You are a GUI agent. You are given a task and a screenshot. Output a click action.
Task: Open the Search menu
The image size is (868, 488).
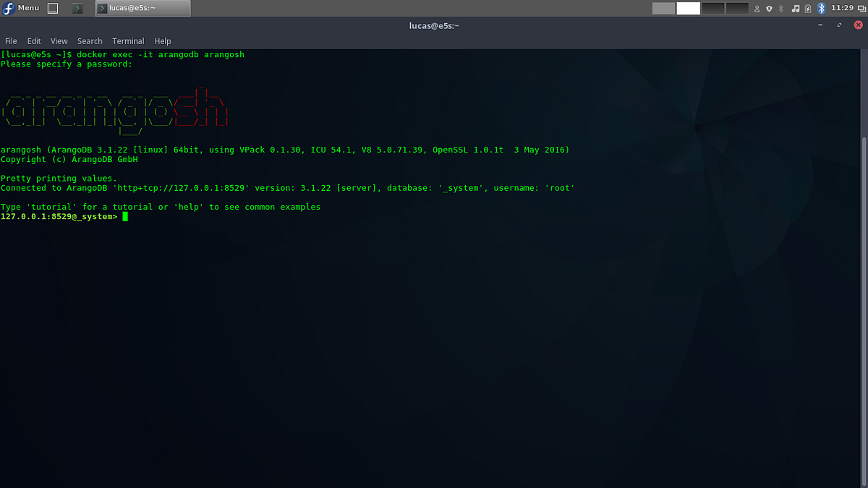pos(90,41)
